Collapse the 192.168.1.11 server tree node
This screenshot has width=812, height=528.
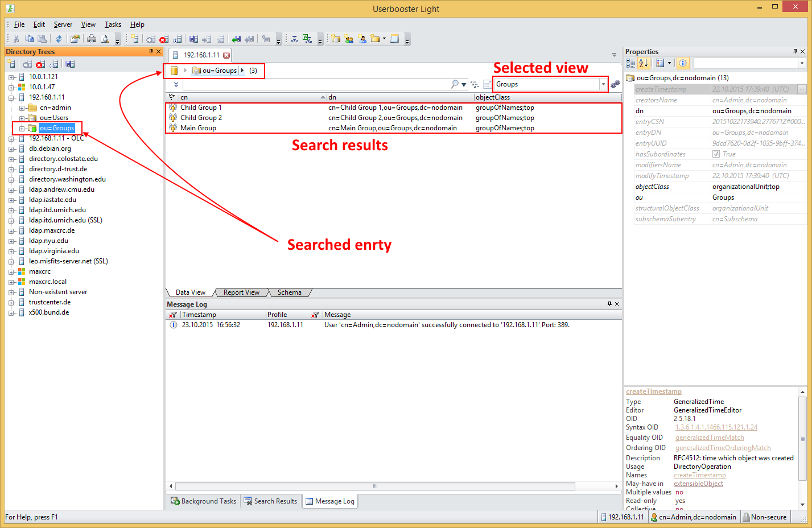pos(11,97)
